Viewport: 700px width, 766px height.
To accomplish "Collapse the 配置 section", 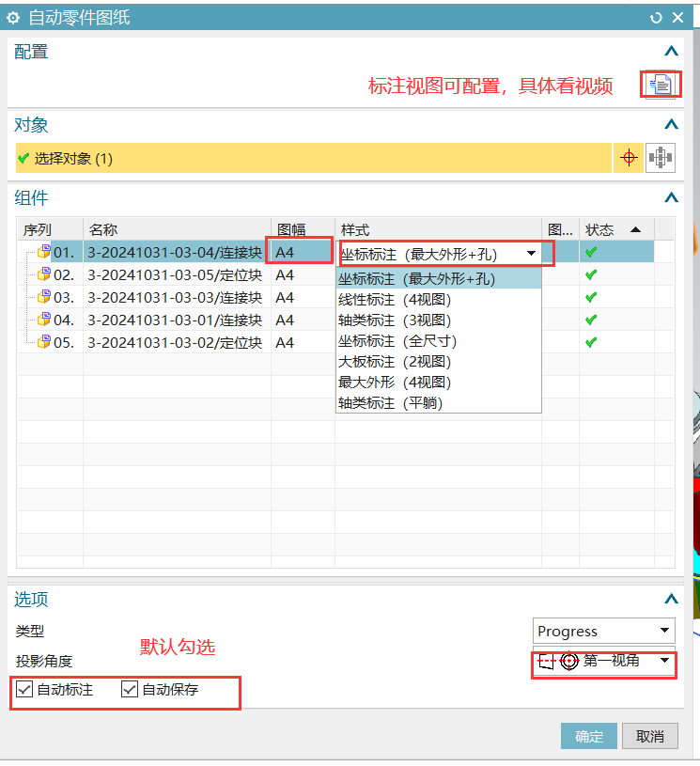I will [x=672, y=51].
